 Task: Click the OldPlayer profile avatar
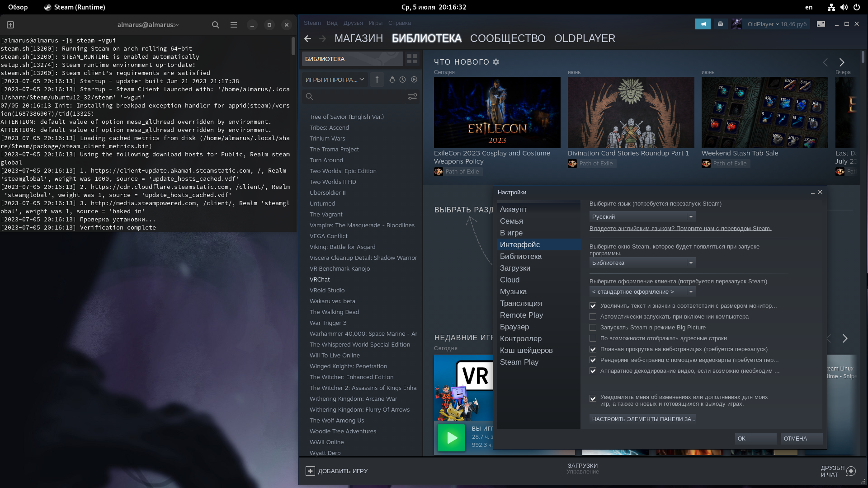tap(737, 24)
